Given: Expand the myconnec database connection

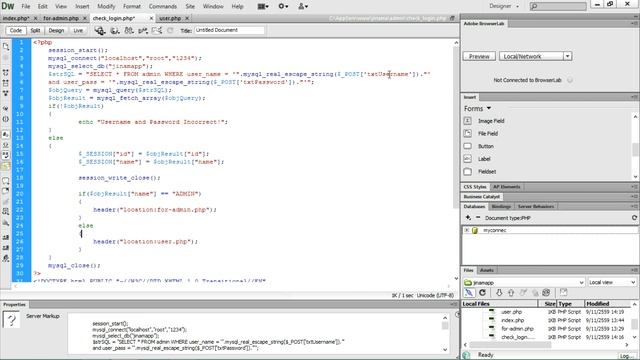Looking at the screenshot, I should (467, 230).
